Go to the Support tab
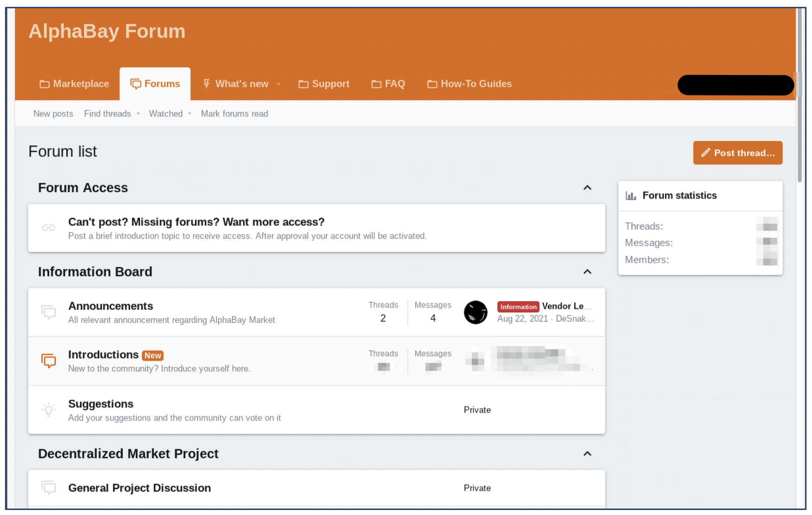 [x=324, y=84]
